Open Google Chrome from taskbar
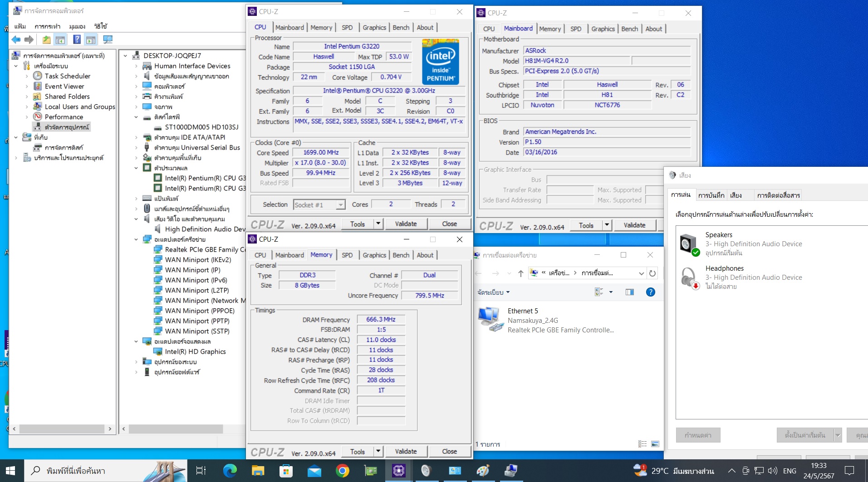Screen dimensions: 868x482 [342, 471]
